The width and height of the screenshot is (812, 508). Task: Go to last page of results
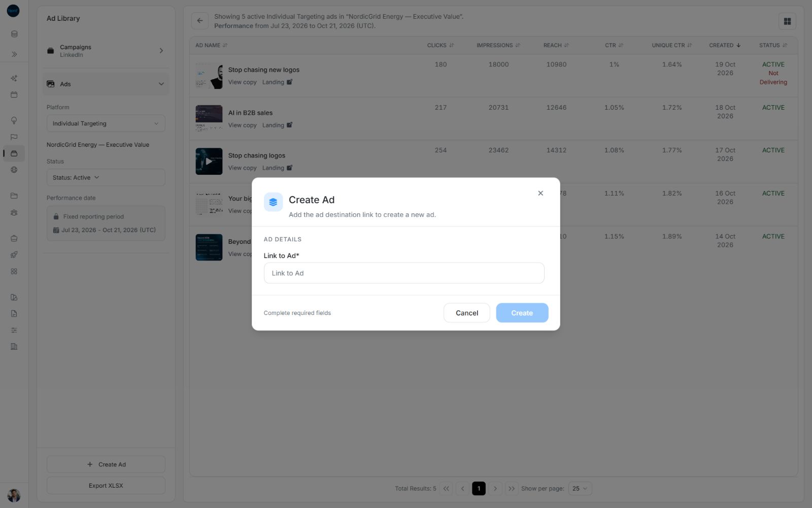pos(512,489)
